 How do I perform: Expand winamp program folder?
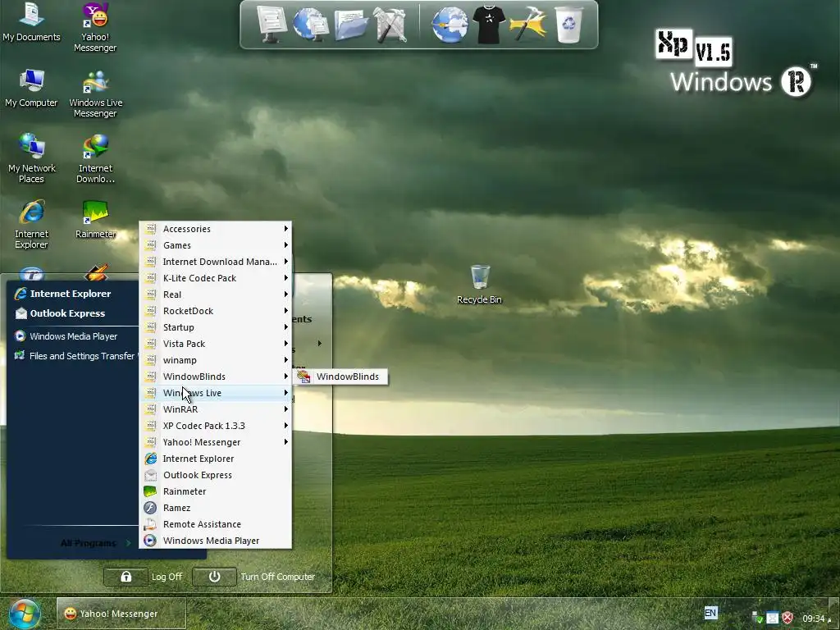point(216,360)
